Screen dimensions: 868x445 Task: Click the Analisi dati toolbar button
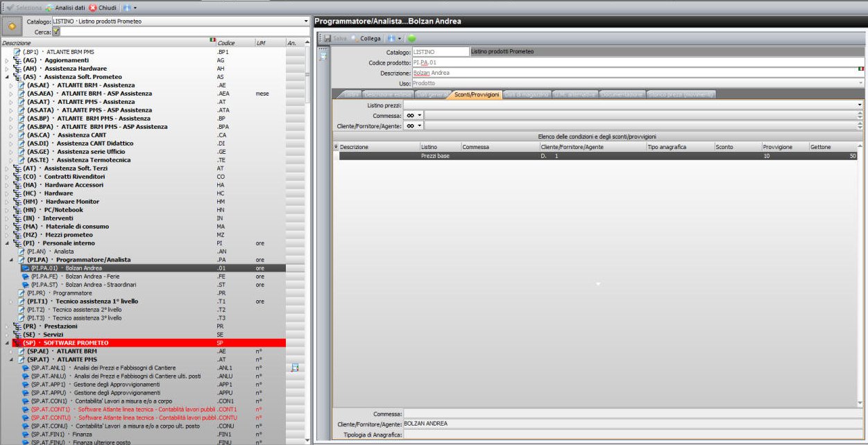pyautogui.click(x=65, y=7)
